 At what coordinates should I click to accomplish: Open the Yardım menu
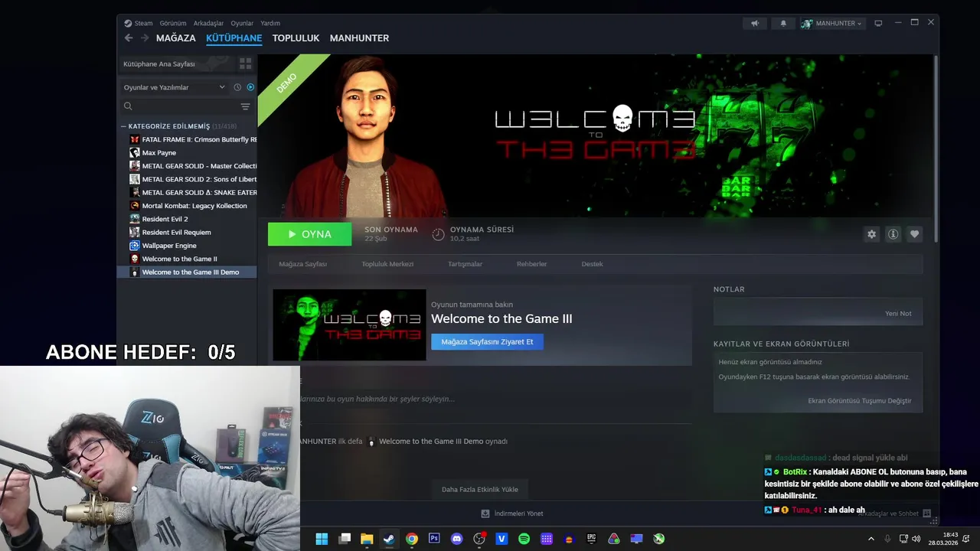point(270,24)
